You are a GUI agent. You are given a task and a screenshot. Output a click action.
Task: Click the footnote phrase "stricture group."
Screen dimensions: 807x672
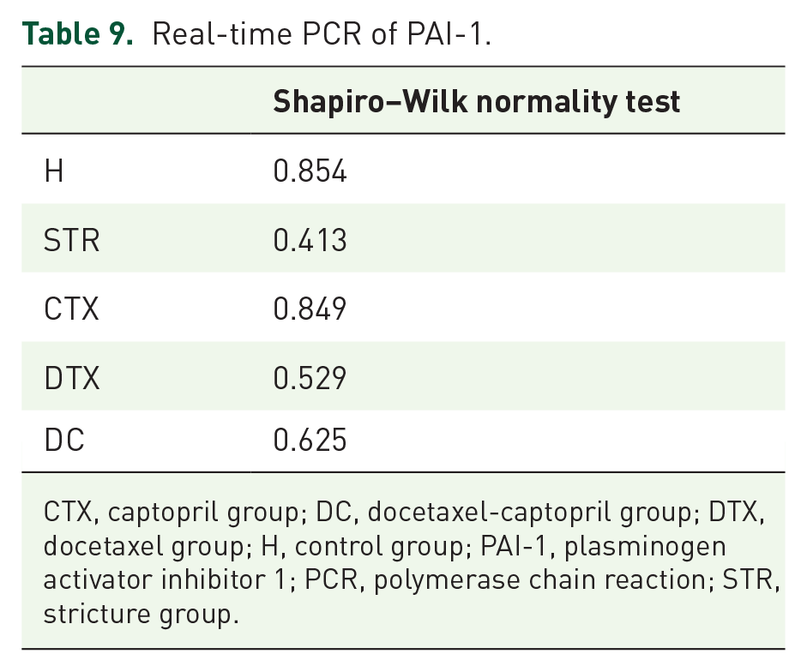coord(140,615)
